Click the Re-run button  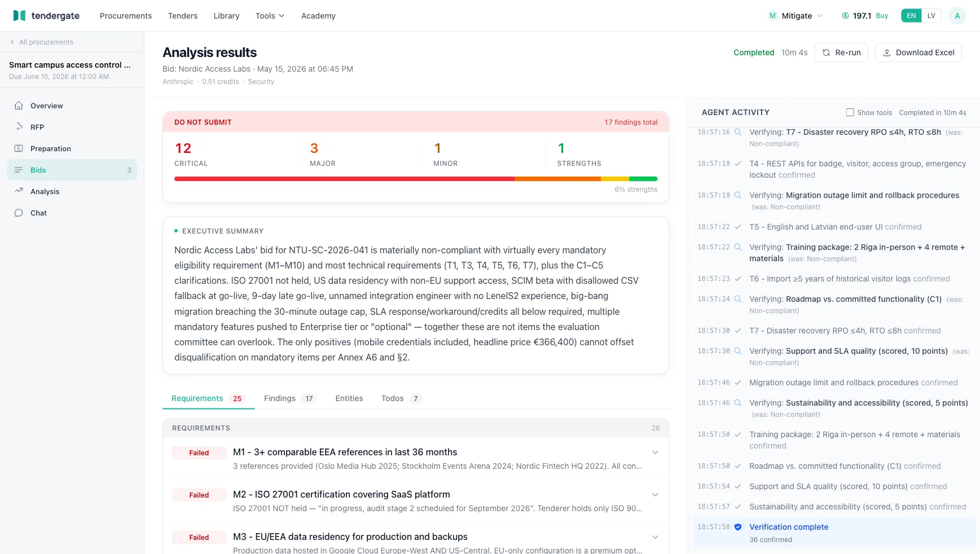tap(841, 52)
